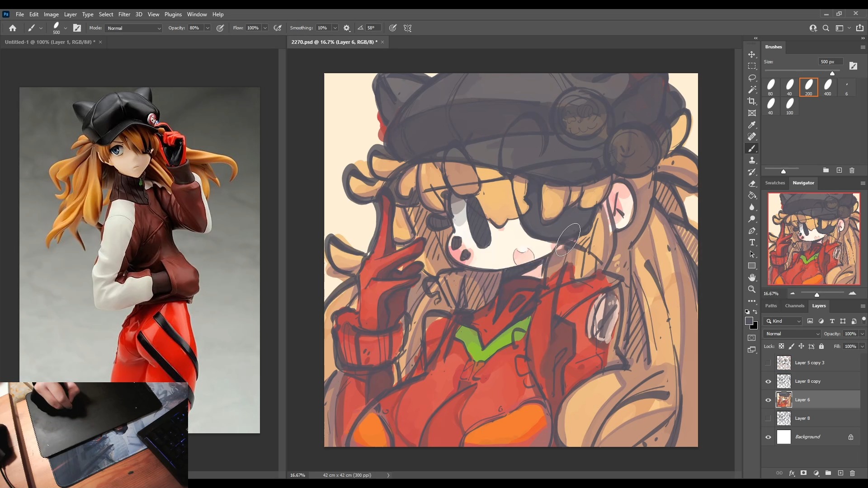Click the Home button in options bar
The height and width of the screenshot is (488, 868).
(x=13, y=28)
